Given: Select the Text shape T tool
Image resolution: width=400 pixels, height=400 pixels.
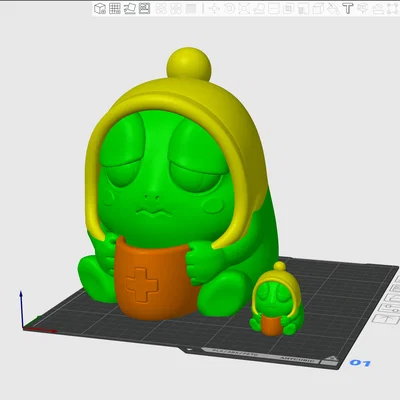Looking at the screenshot, I should [x=348, y=9].
